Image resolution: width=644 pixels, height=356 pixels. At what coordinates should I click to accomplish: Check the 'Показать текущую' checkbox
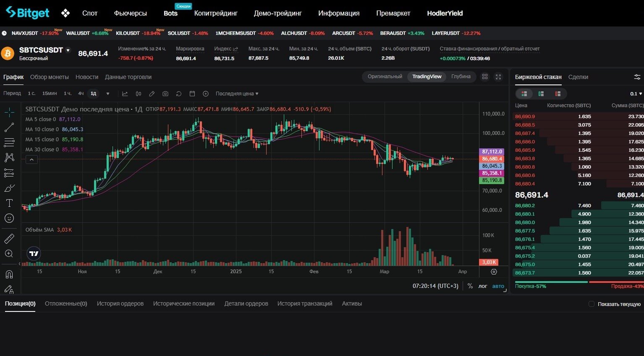(592, 304)
